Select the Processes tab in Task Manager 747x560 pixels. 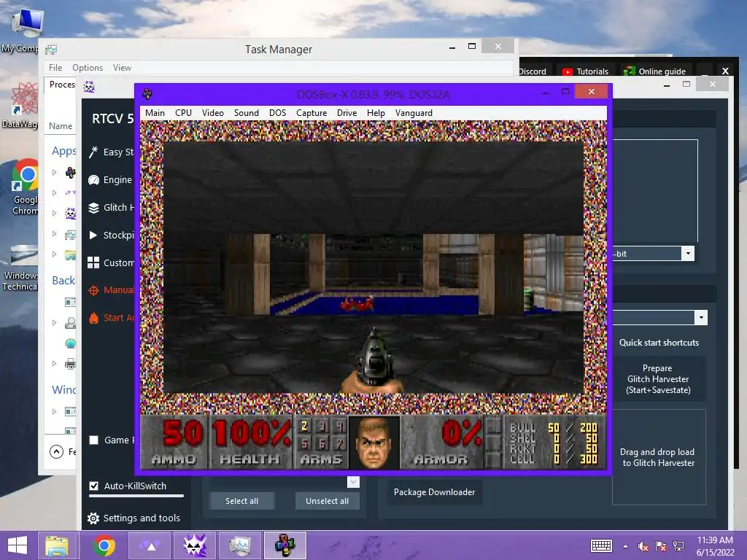62,85
